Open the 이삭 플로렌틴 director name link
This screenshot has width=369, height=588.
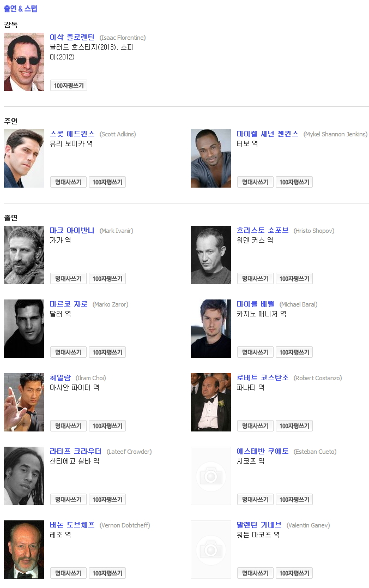click(72, 37)
